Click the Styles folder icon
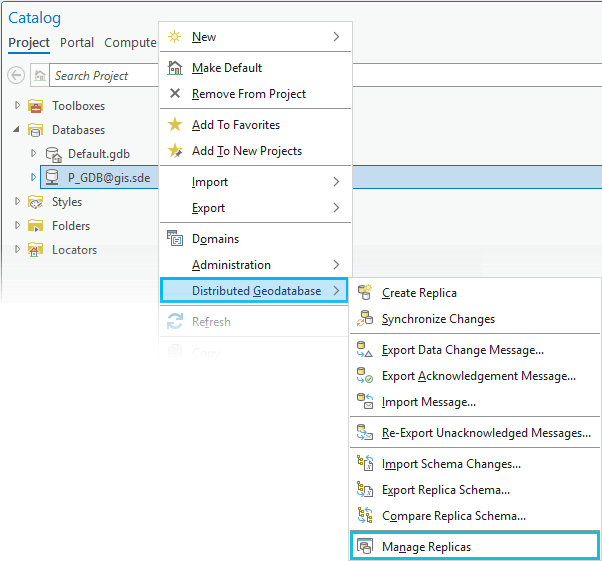 coord(35,202)
